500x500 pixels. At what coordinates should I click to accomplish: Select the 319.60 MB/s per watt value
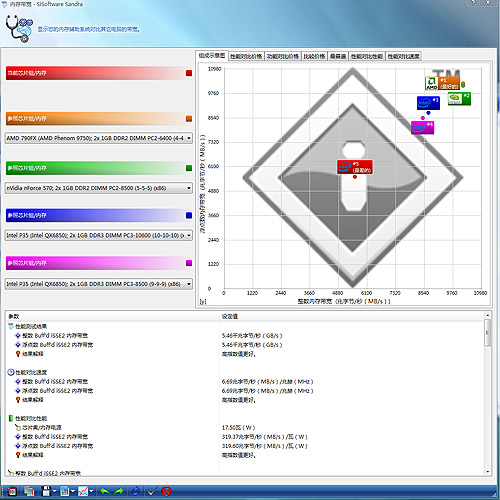coord(264,446)
